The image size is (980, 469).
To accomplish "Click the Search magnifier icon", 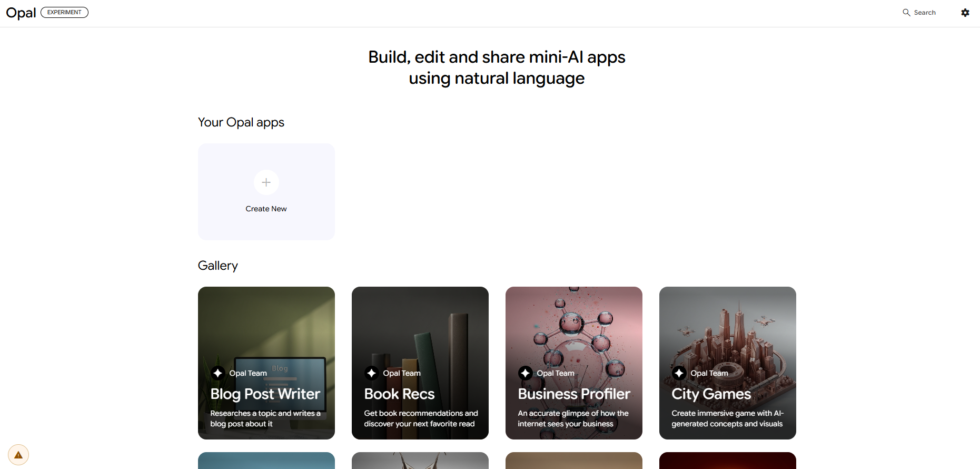I will 906,12.
